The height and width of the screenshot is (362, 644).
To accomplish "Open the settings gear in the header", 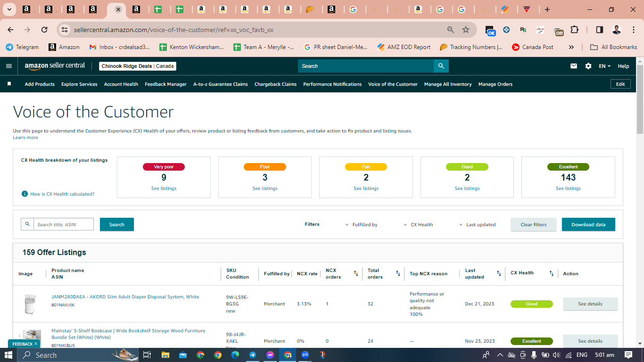I will pyautogui.click(x=588, y=66).
